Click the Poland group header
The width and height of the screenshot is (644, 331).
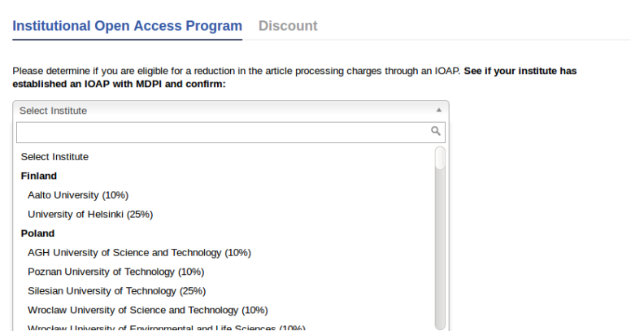[37, 233]
